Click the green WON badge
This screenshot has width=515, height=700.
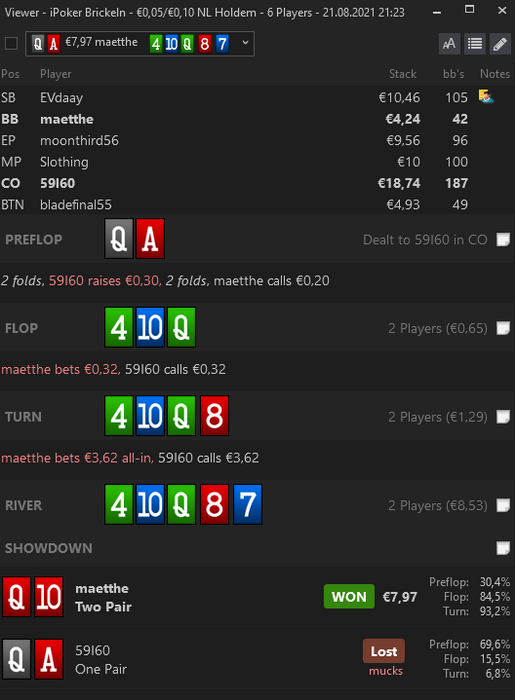349,596
